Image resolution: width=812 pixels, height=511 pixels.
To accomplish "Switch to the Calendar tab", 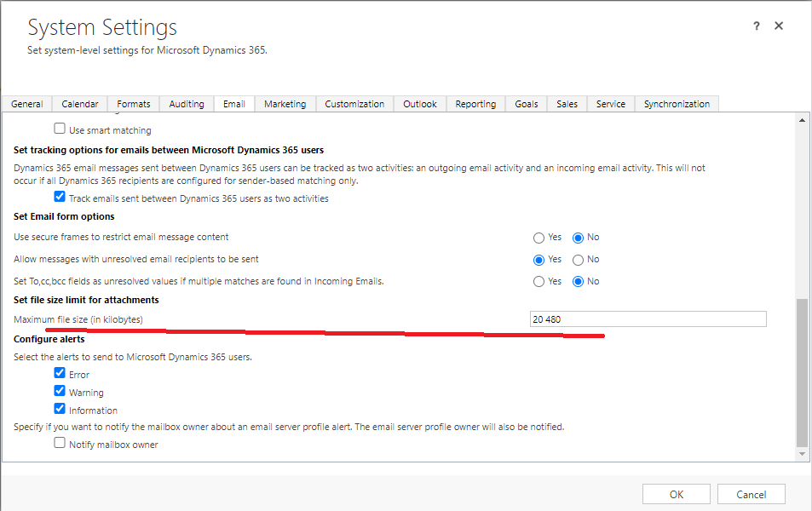I will (80, 104).
